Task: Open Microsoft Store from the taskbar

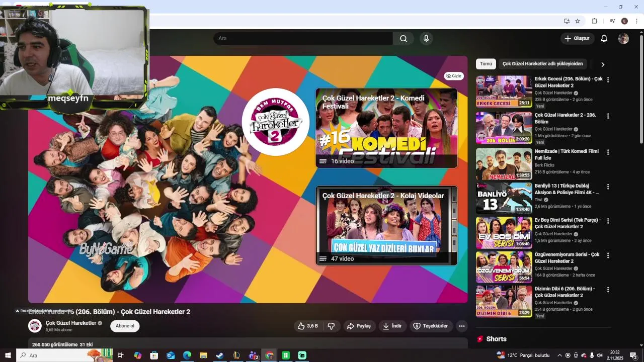Action: pos(154,355)
